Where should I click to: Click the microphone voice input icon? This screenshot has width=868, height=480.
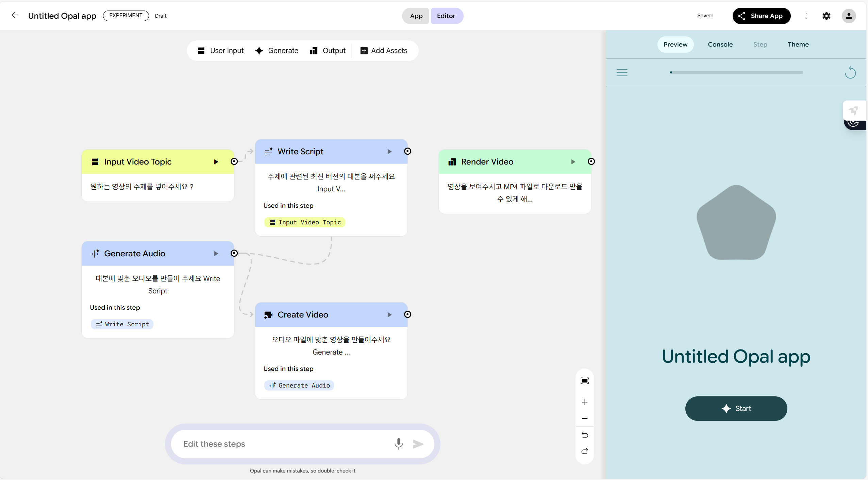tap(398, 444)
